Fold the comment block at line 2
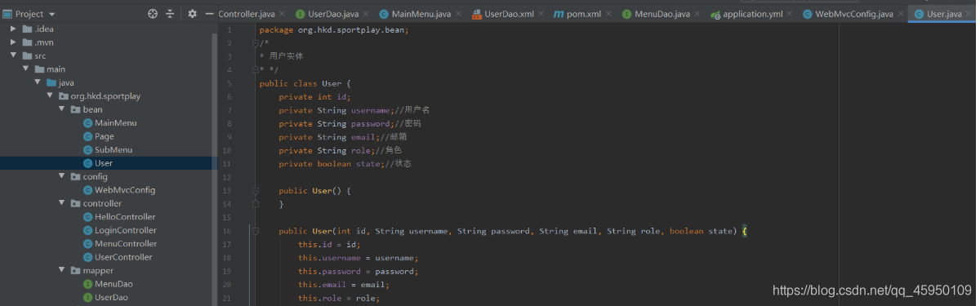The image size is (980, 306). [256, 43]
